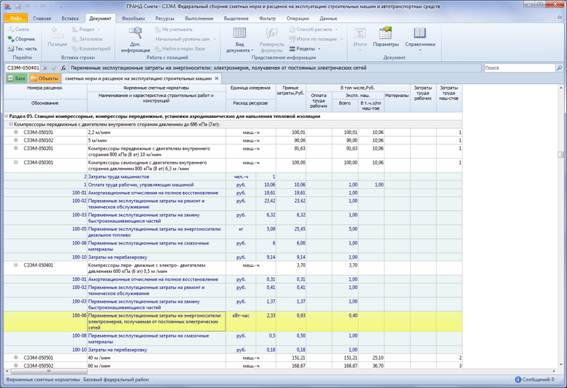The width and height of the screenshot is (567, 388).
Task: Click the Поиск search field
Action: tap(519, 68)
